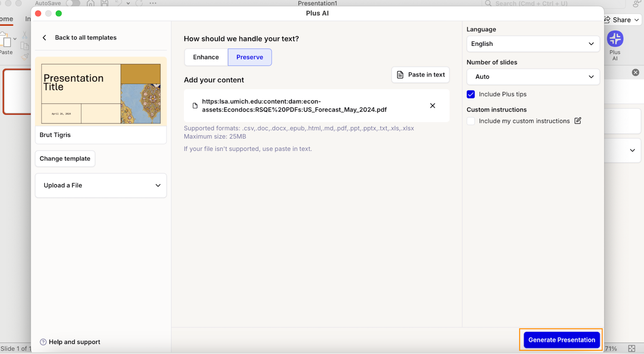Click the Plus AI ribbon icon
The height and width of the screenshot is (354, 644).
click(615, 39)
